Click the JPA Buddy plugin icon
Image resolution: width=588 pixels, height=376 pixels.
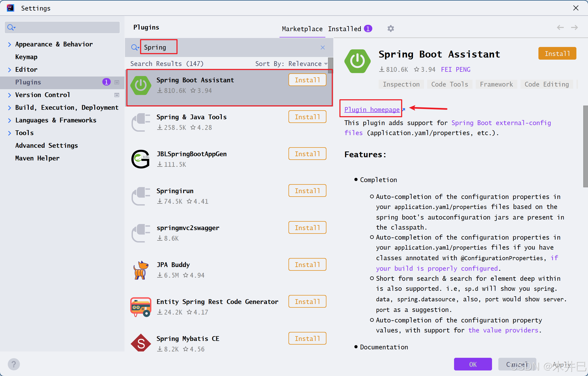[x=141, y=270]
